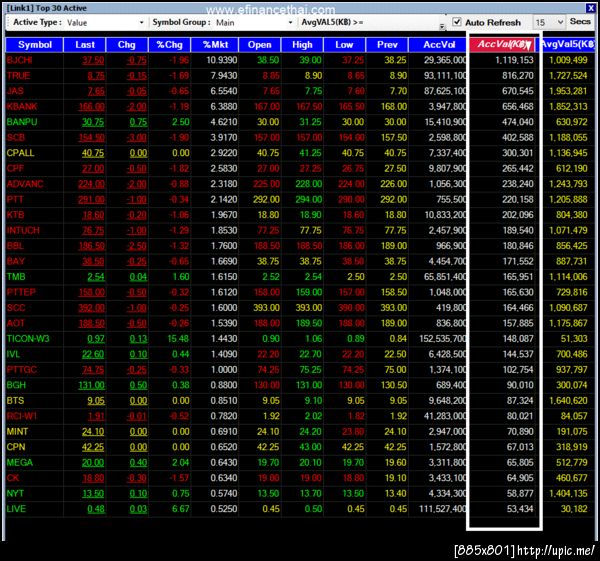This screenshot has height=561, width=600.
Task: Select the CPALL symbol row
Action: [300, 153]
